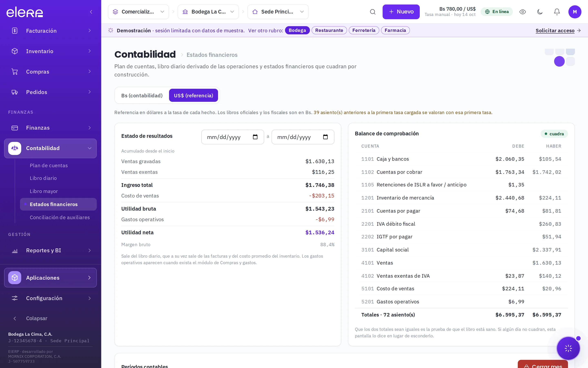The height and width of the screenshot is (368, 588).
Task: Expand the Facturación menu chevron
Action: click(x=90, y=31)
